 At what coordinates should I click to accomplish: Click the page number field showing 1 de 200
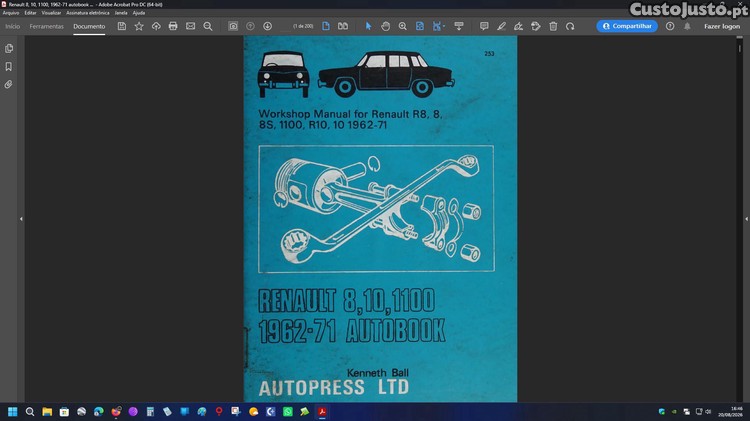303,26
